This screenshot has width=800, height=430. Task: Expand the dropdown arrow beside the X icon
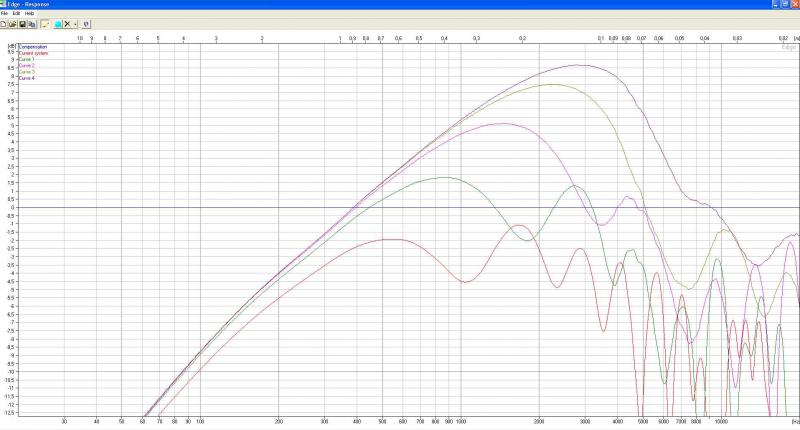coord(75,22)
